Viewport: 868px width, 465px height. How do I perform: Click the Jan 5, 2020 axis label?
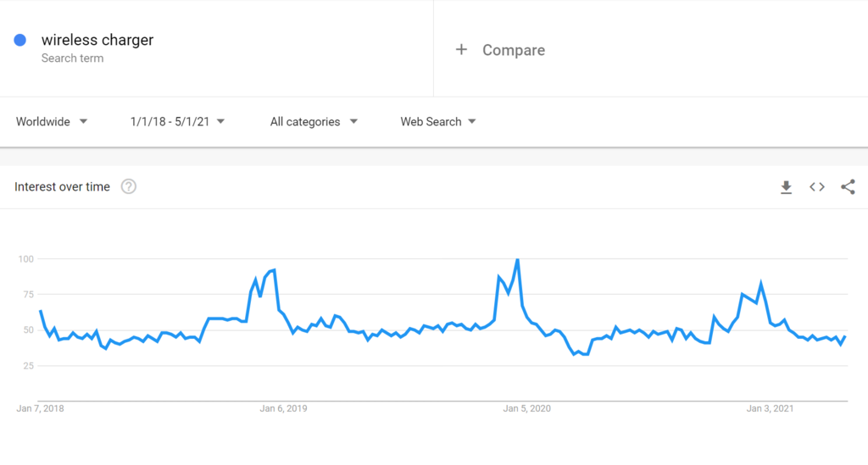tap(526, 408)
